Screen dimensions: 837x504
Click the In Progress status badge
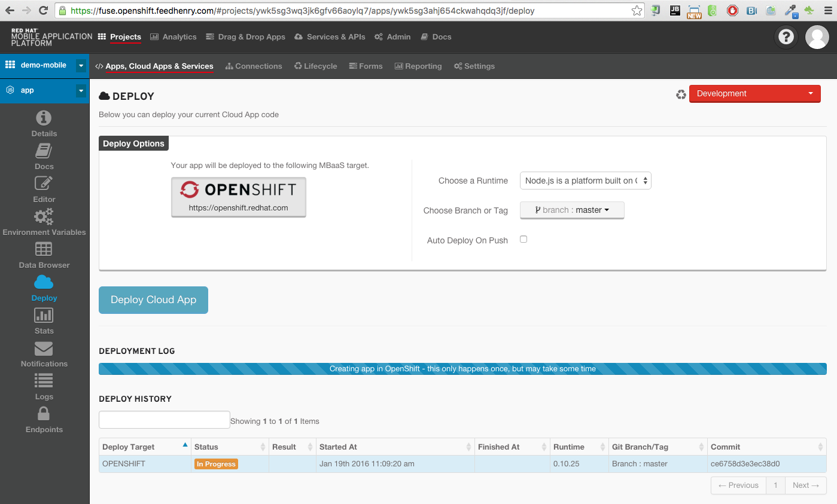[217, 464]
